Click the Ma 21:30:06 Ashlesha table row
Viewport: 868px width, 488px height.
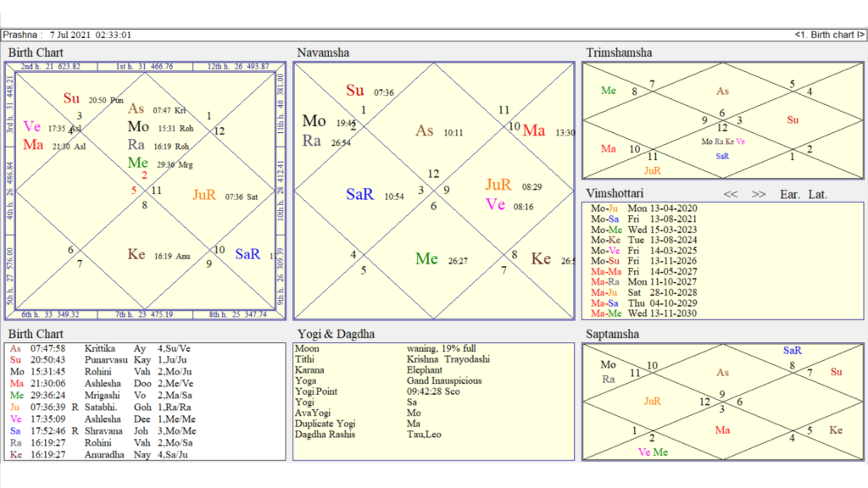pos(102,384)
